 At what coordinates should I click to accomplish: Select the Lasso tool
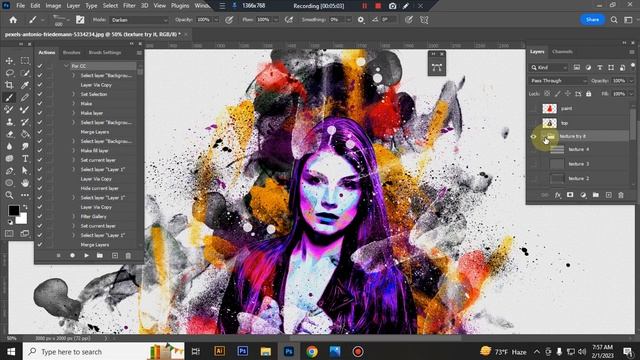point(9,73)
